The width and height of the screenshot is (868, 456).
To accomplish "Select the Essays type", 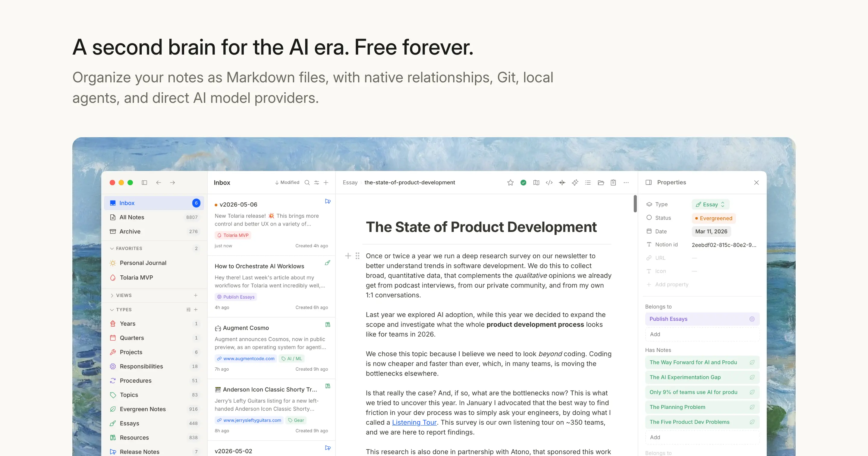I will click(154, 423).
